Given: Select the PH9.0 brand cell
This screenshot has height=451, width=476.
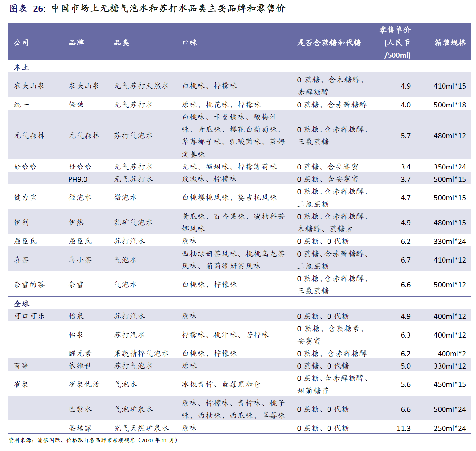Looking at the screenshot, I should [x=78, y=179].
